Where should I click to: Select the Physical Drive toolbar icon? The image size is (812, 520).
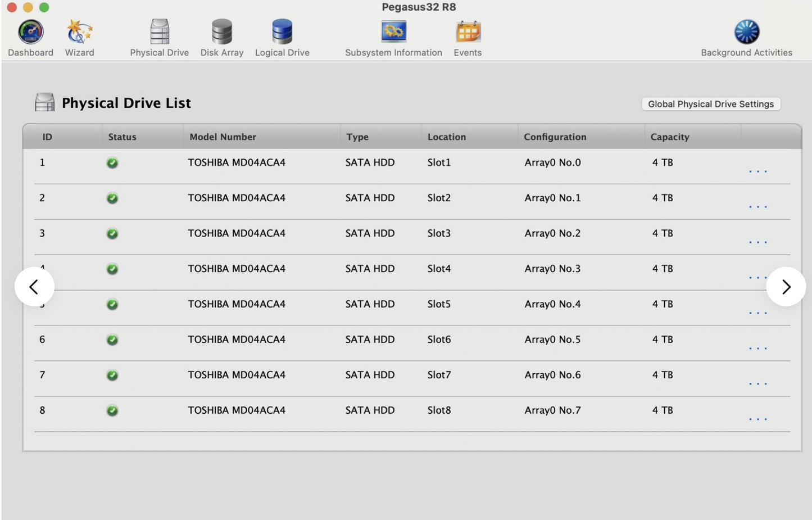160,33
